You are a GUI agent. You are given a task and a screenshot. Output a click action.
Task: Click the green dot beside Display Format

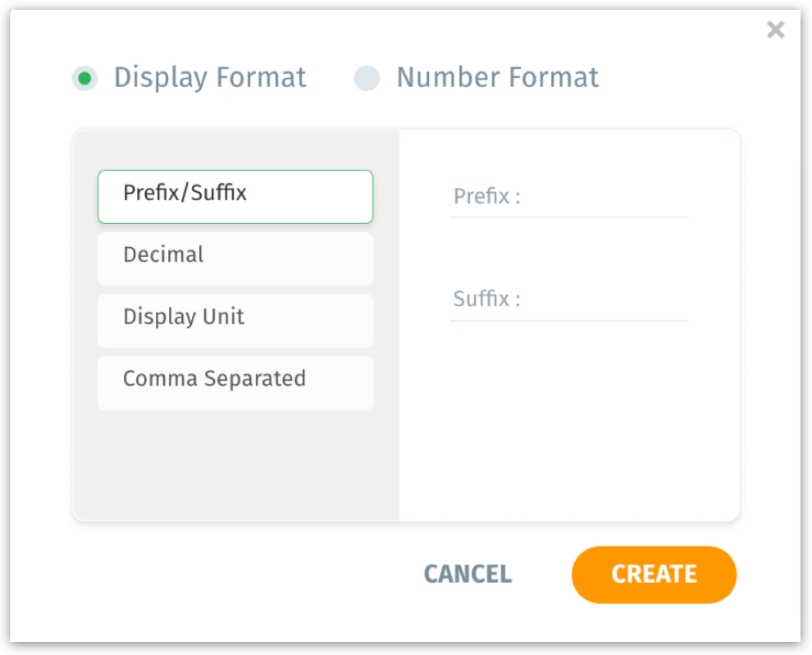(x=84, y=79)
